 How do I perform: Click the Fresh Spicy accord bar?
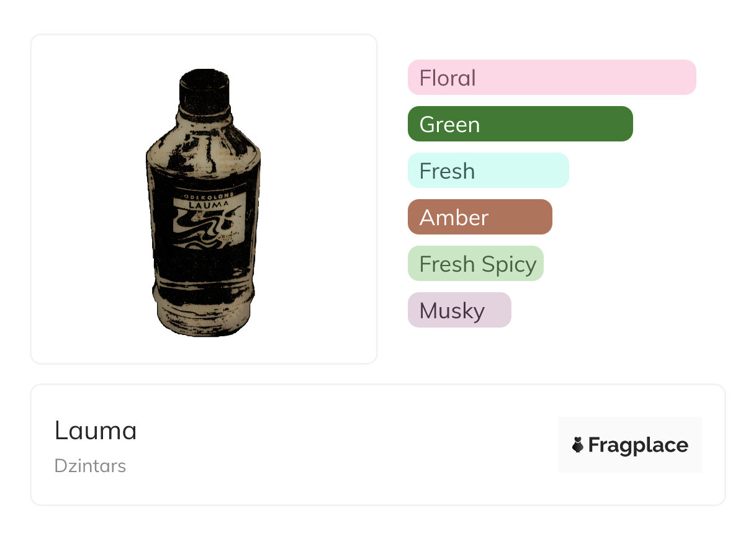click(475, 264)
